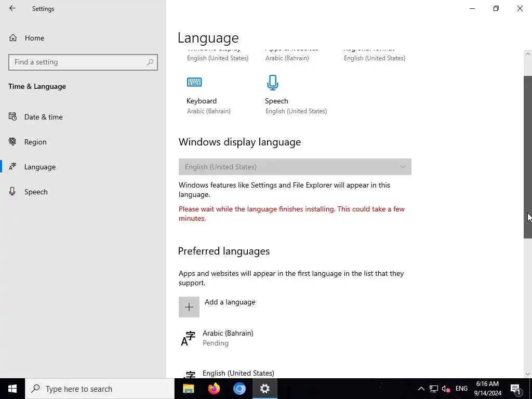
Task: Click the muted volume tray icon
Action: 446,389
